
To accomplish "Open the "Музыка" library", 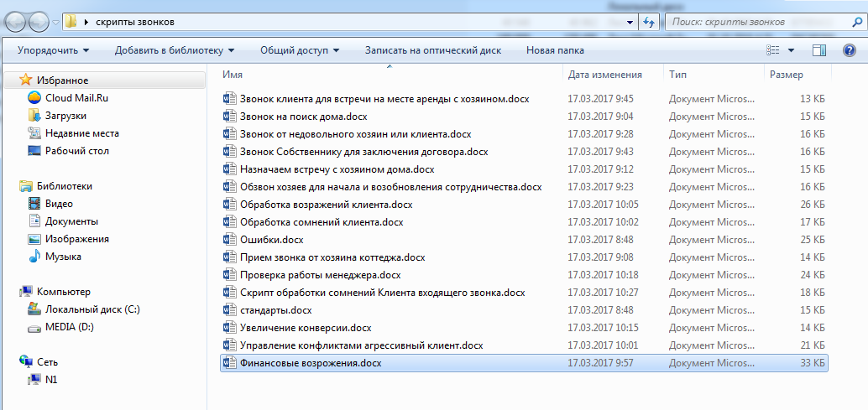I will [x=63, y=257].
